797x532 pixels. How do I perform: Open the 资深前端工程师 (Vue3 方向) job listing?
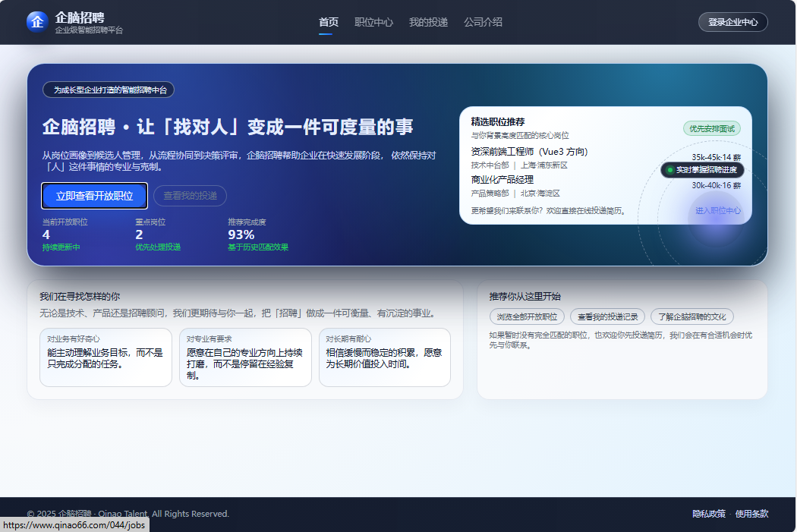tap(529, 152)
